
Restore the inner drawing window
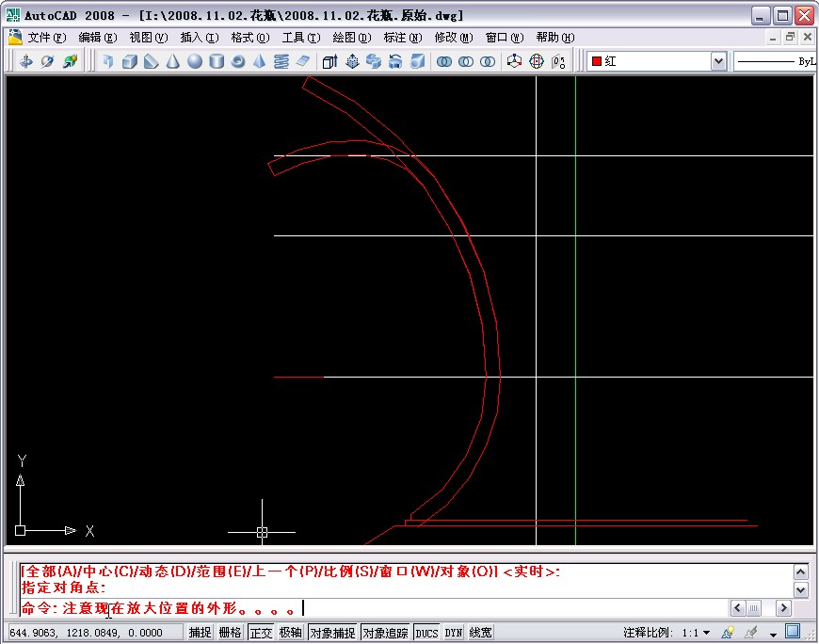point(790,37)
